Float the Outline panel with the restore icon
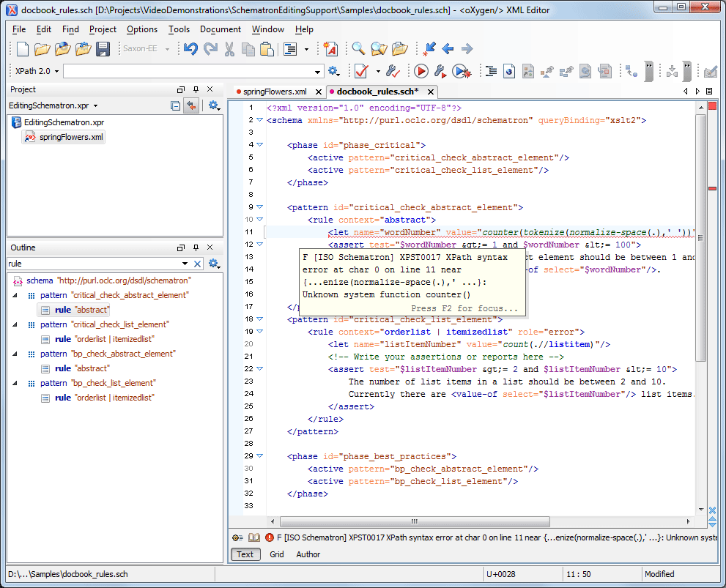Image resolution: width=726 pixels, height=588 pixels. (x=181, y=248)
